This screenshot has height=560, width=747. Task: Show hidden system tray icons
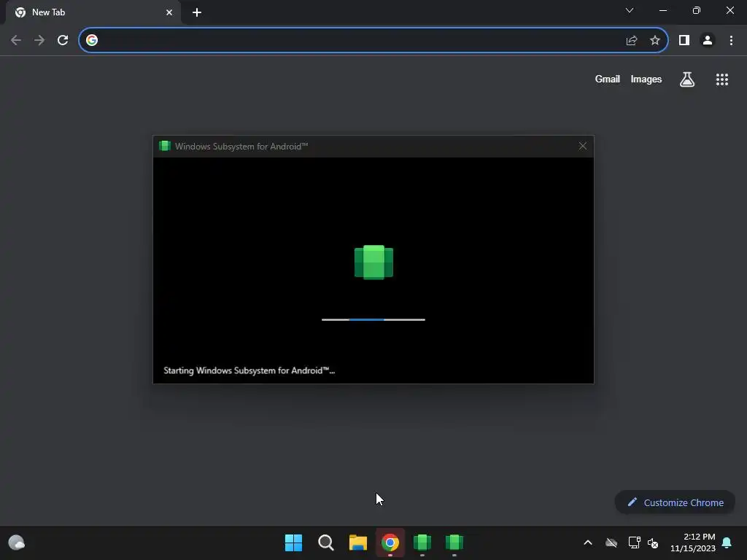588,542
